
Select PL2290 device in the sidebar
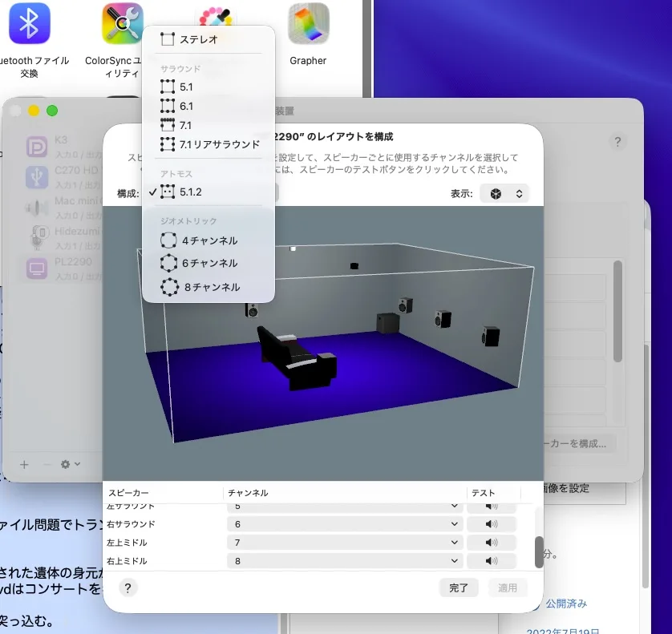[72, 268]
